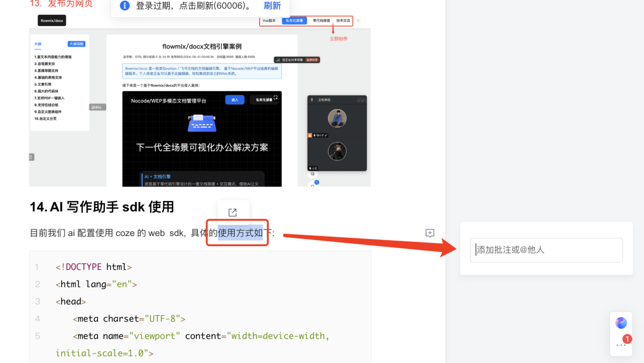Switch to the 零代码搭建 tab
The width and height of the screenshot is (644, 363).
[x=322, y=20]
